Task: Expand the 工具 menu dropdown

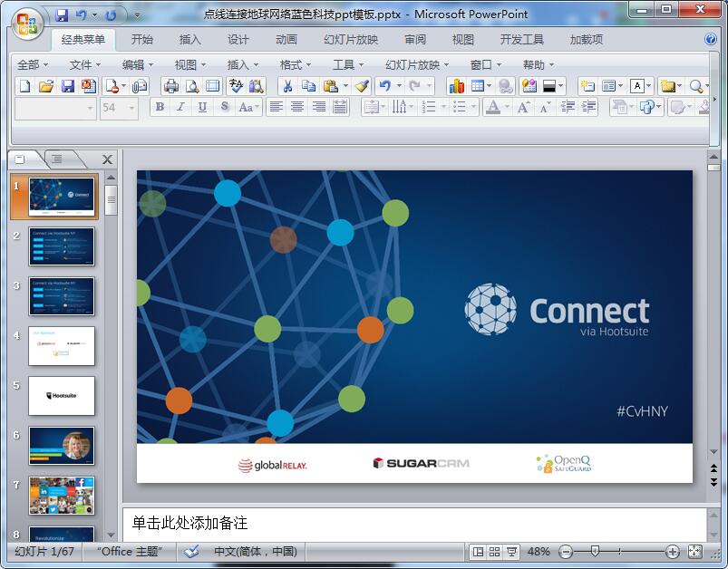Action: pos(348,65)
